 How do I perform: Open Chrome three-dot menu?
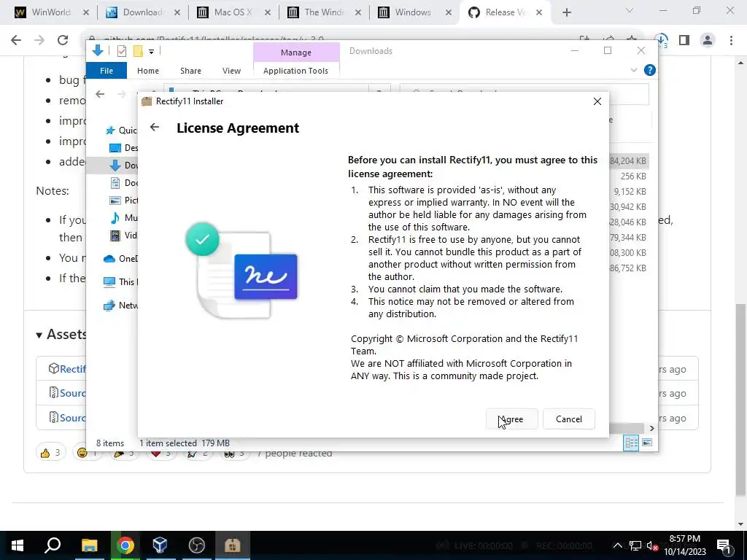pos(731,40)
